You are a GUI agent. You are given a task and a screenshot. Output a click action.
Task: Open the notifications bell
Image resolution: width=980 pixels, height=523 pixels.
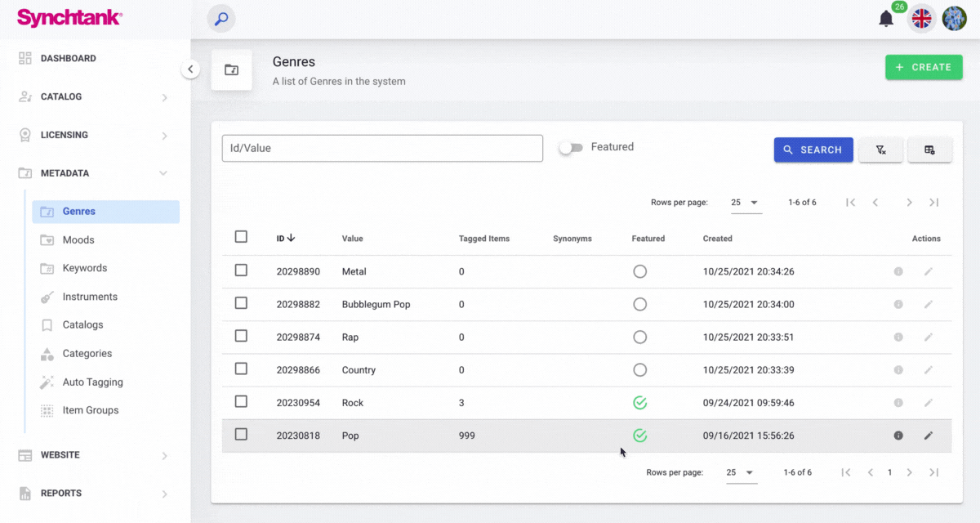tap(886, 19)
